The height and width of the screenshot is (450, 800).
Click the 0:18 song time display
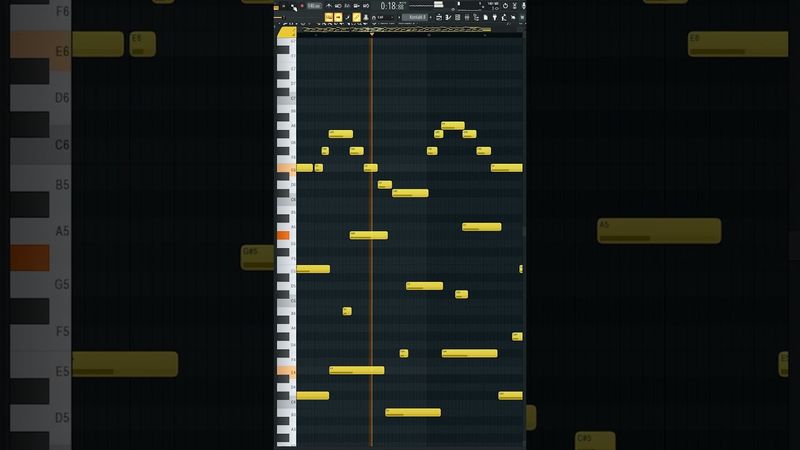[x=393, y=6]
